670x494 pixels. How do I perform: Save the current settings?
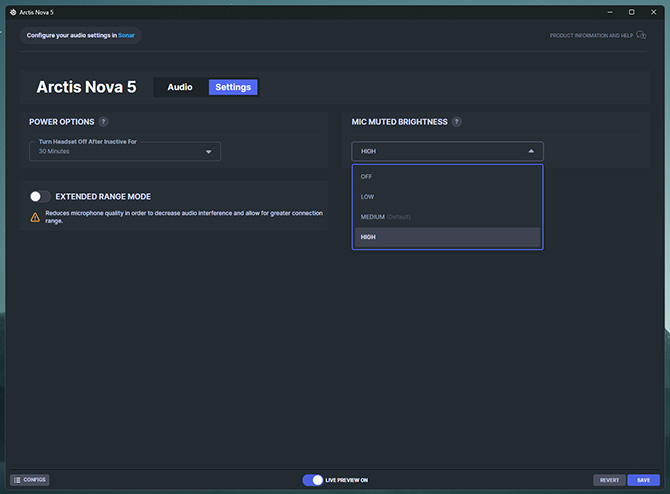click(644, 480)
